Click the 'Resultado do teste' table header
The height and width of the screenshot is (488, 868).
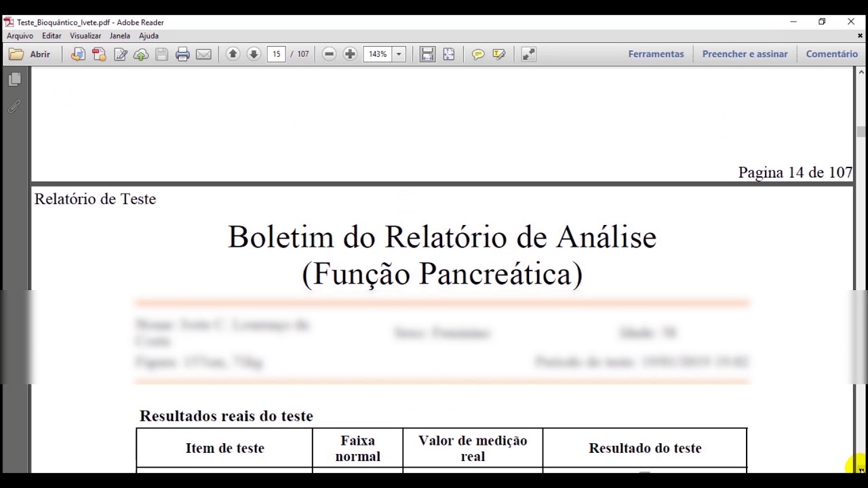coord(645,448)
